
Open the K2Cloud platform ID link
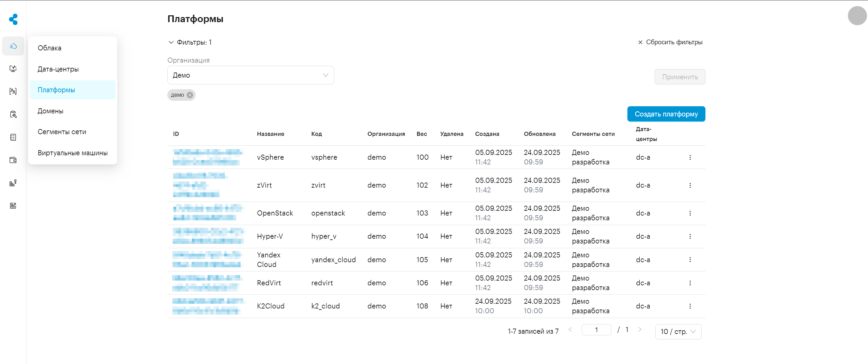[209, 306]
